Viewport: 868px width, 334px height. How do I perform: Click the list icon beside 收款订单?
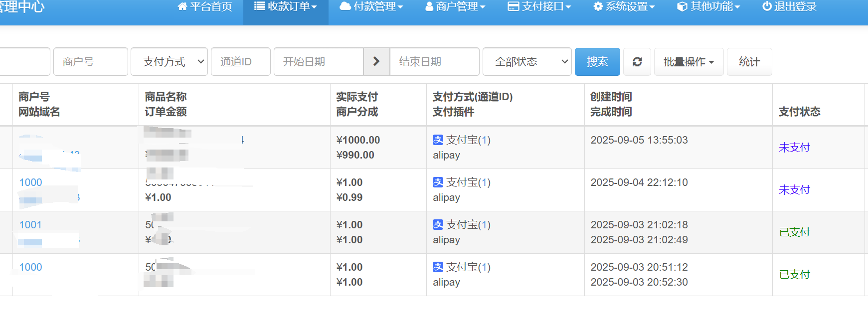(x=259, y=6)
